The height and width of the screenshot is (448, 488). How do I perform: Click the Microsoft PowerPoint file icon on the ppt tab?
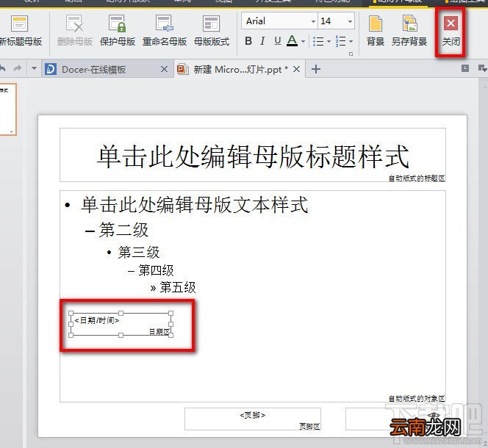click(183, 69)
